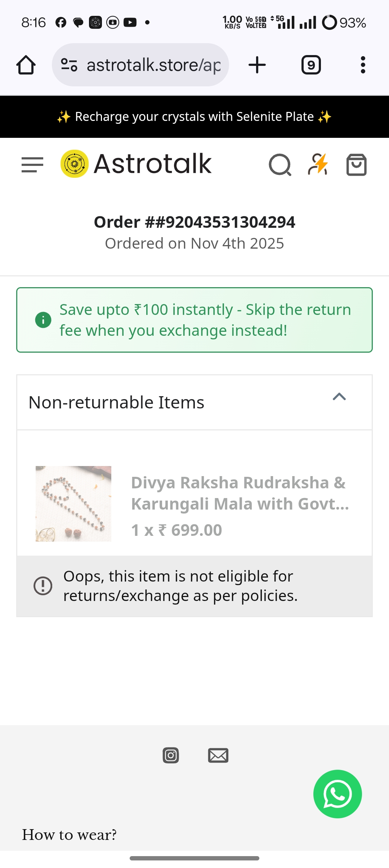Go to browser home page

click(26, 65)
